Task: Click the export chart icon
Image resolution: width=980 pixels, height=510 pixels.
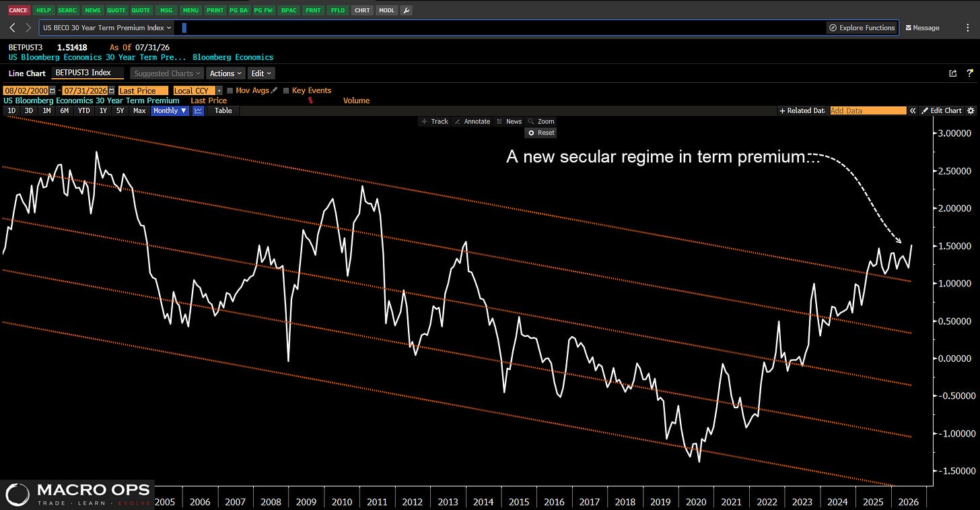Action: click(952, 73)
